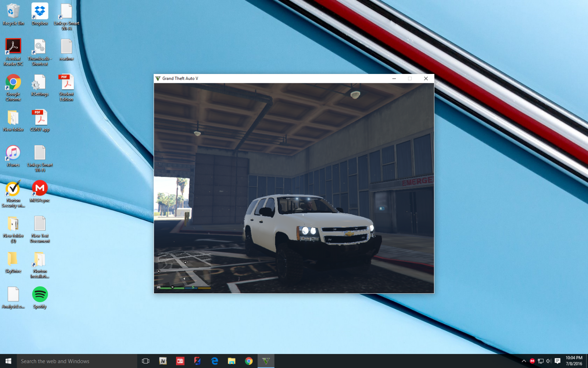Open the Action Center notifications panel

point(557,361)
